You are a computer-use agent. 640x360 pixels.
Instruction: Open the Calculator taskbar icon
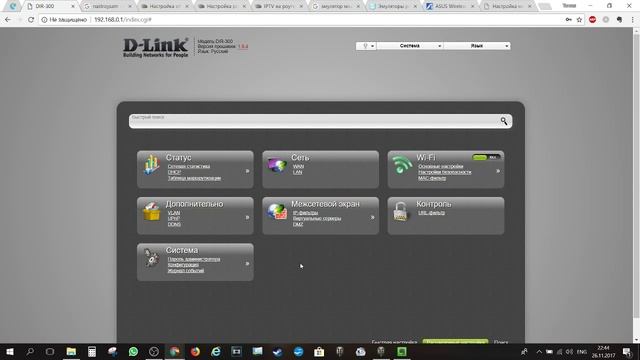pos(91,351)
